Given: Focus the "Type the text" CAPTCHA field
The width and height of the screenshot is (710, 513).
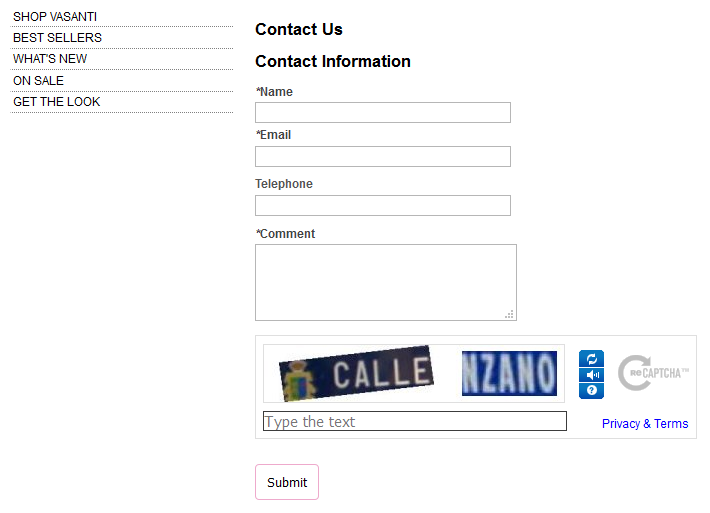Looking at the screenshot, I should point(414,422).
